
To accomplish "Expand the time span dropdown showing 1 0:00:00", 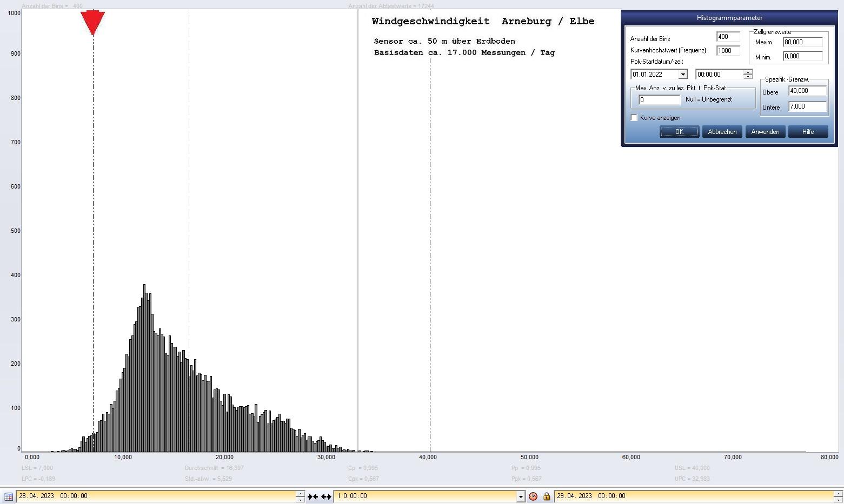I will (x=521, y=496).
